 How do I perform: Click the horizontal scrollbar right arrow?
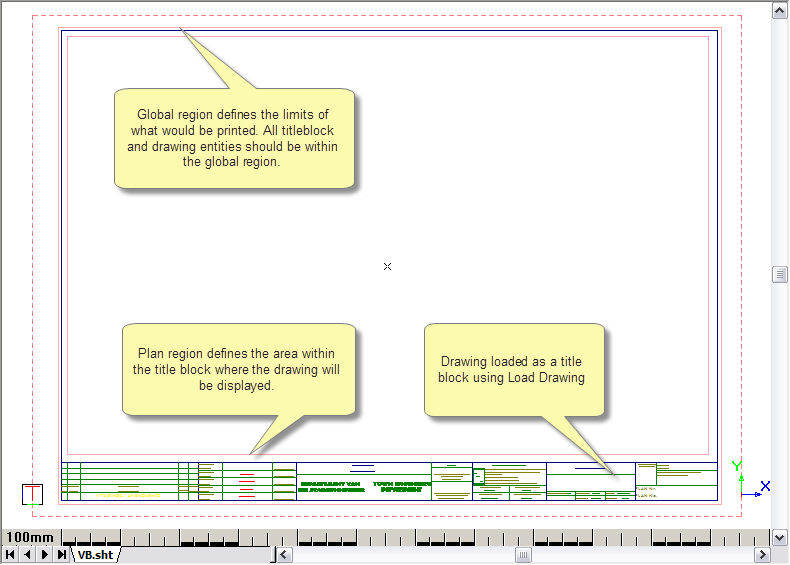(x=762, y=554)
